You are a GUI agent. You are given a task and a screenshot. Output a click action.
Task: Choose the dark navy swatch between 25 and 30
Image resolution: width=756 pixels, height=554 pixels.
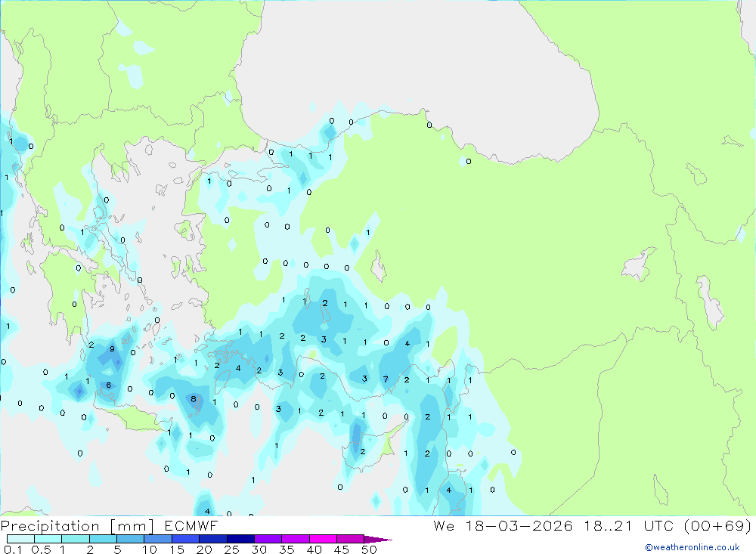[x=240, y=539]
